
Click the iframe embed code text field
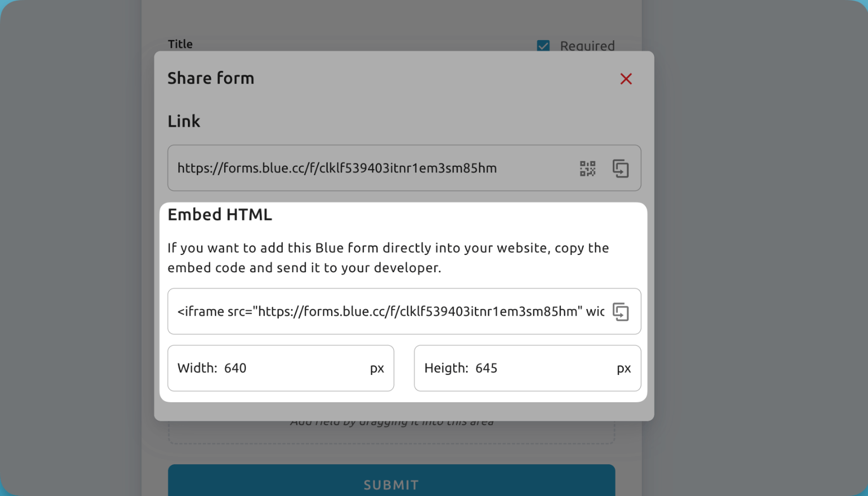point(390,311)
